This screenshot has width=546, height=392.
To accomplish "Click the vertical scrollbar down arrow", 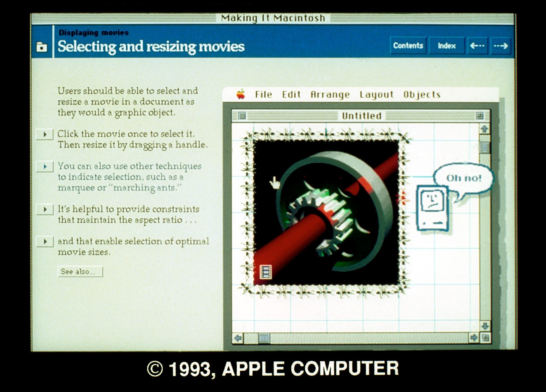I will (485, 326).
